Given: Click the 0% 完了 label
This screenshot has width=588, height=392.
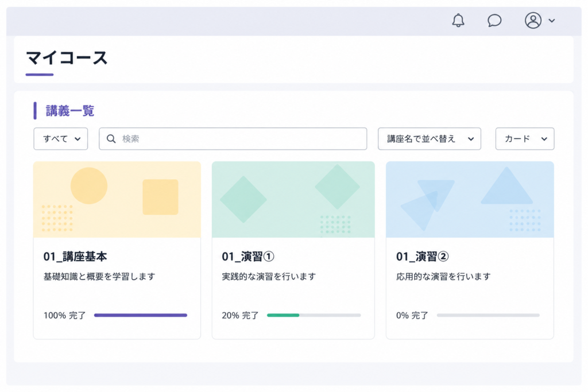Looking at the screenshot, I should click(412, 316).
